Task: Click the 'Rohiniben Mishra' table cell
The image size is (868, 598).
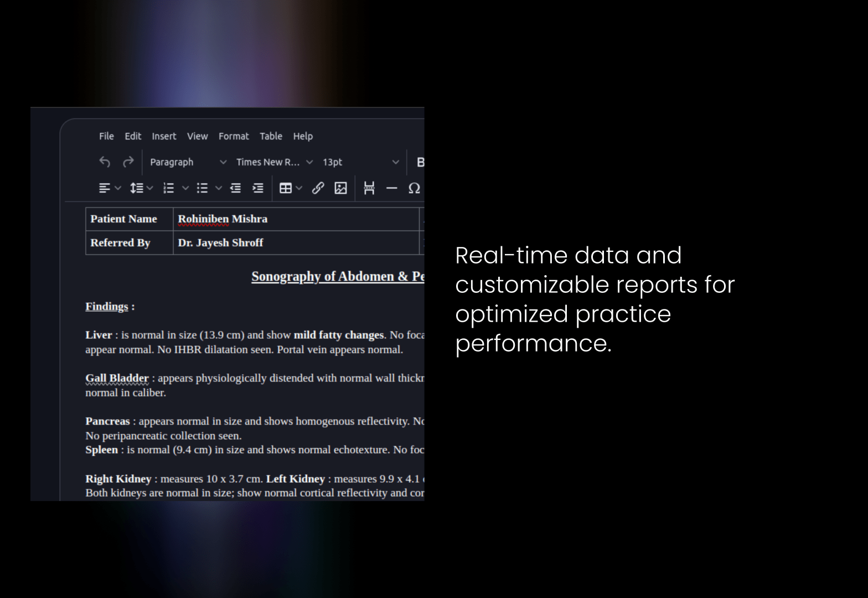Action: tap(296, 219)
